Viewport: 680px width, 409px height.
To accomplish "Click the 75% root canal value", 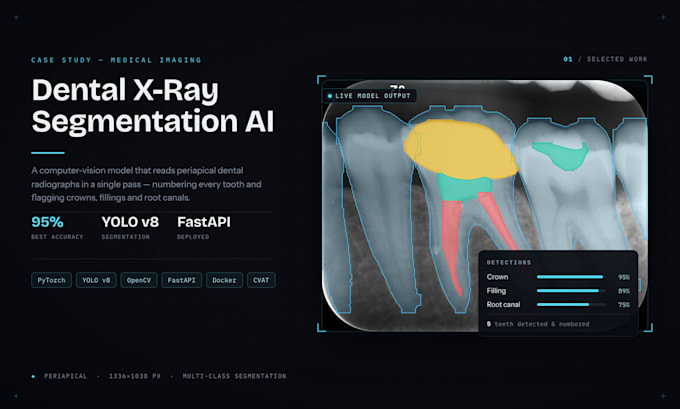I will tap(624, 305).
